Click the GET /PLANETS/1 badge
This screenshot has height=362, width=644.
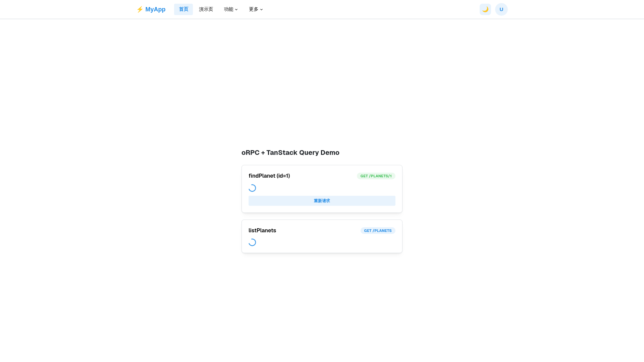click(x=376, y=176)
